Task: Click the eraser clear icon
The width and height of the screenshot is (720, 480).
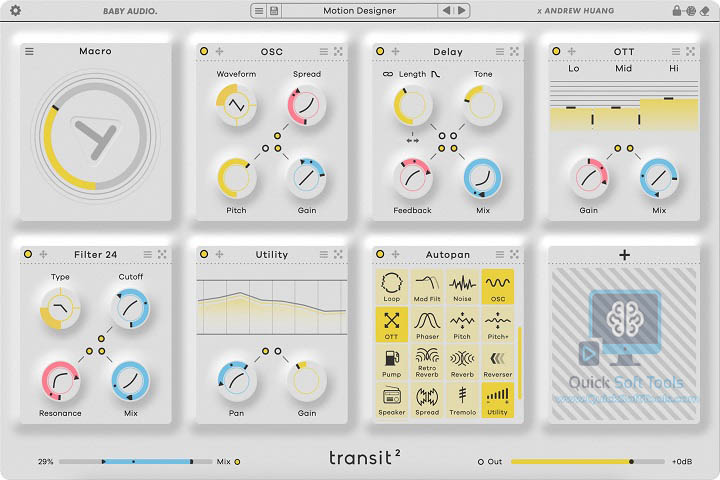Action: (x=705, y=11)
